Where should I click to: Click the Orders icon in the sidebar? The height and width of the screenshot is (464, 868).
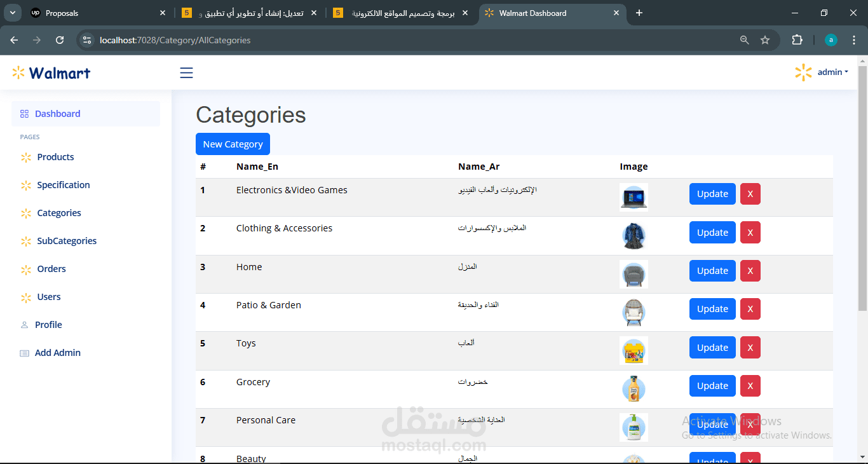(25, 268)
